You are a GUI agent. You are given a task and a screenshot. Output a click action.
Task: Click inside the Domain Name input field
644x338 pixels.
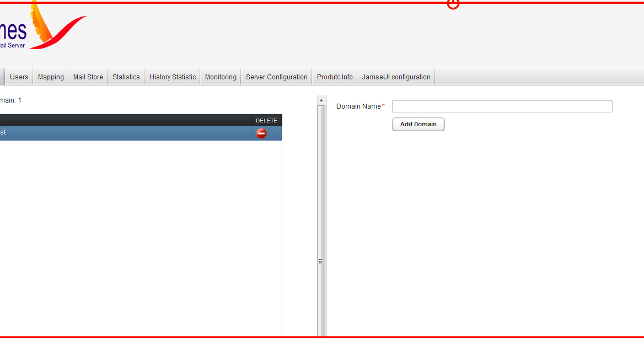(x=501, y=106)
